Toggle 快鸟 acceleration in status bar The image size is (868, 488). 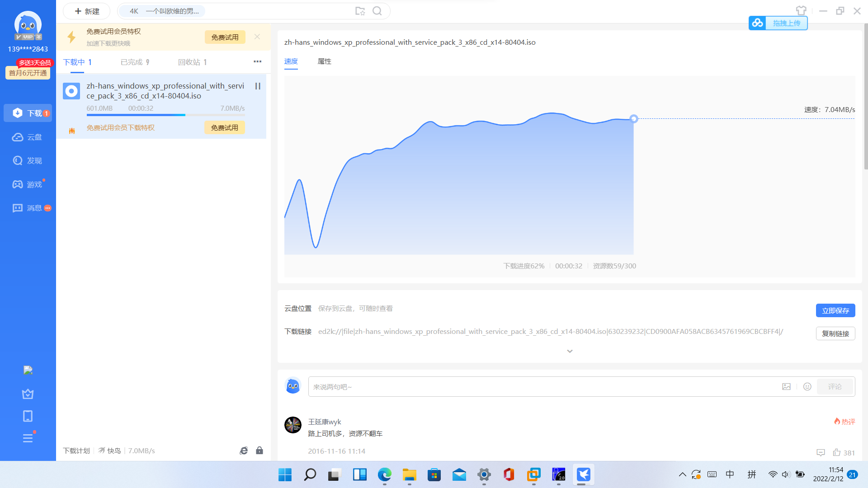pyautogui.click(x=109, y=450)
